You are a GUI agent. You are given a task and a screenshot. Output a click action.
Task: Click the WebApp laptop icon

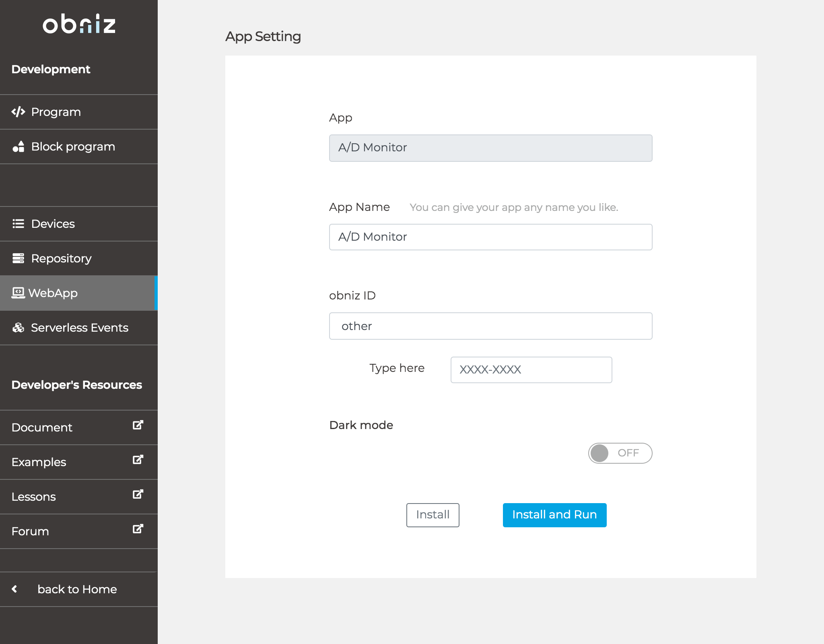pos(18,293)
